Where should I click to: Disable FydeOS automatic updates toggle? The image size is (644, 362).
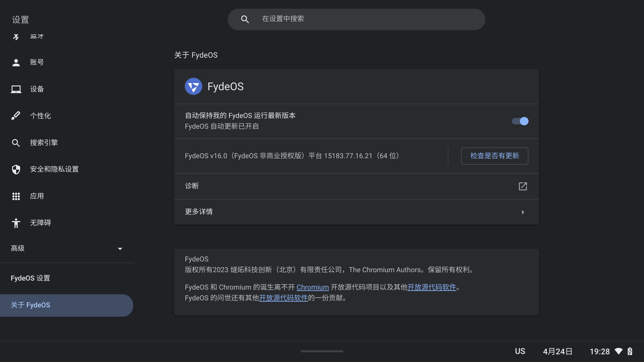(x=520, y=121)
